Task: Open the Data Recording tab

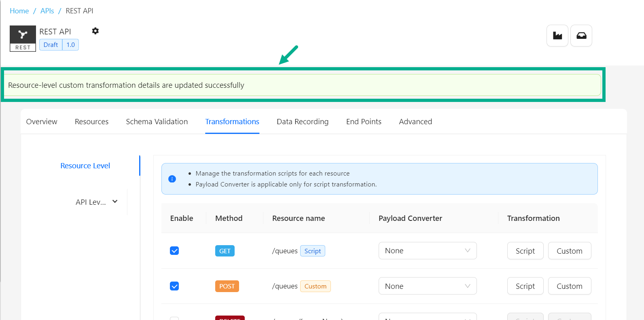Action: click(x=302, y=122)
